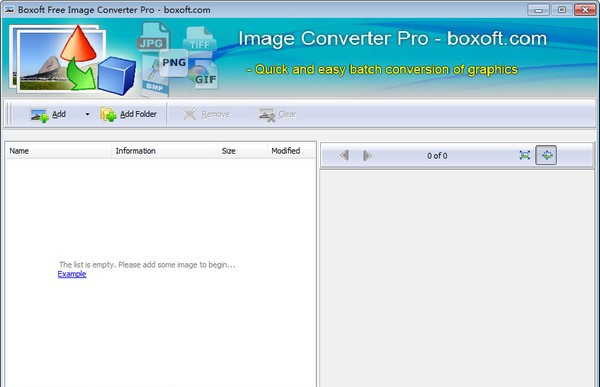
Task: Go to next image with right arrow
Action: [x=367, y=155]
